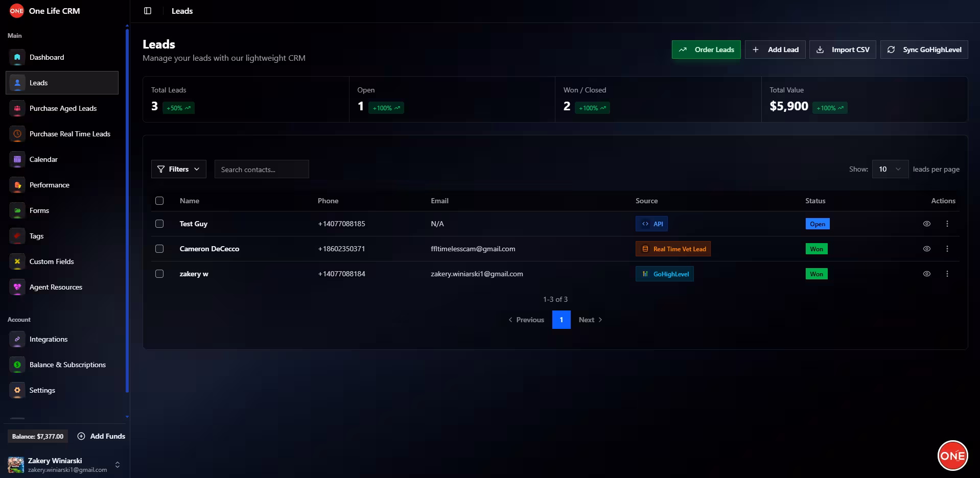Click the Dashboard sidebar icon
This screenshot has width=980, height=478.
(x=17, y=57)
